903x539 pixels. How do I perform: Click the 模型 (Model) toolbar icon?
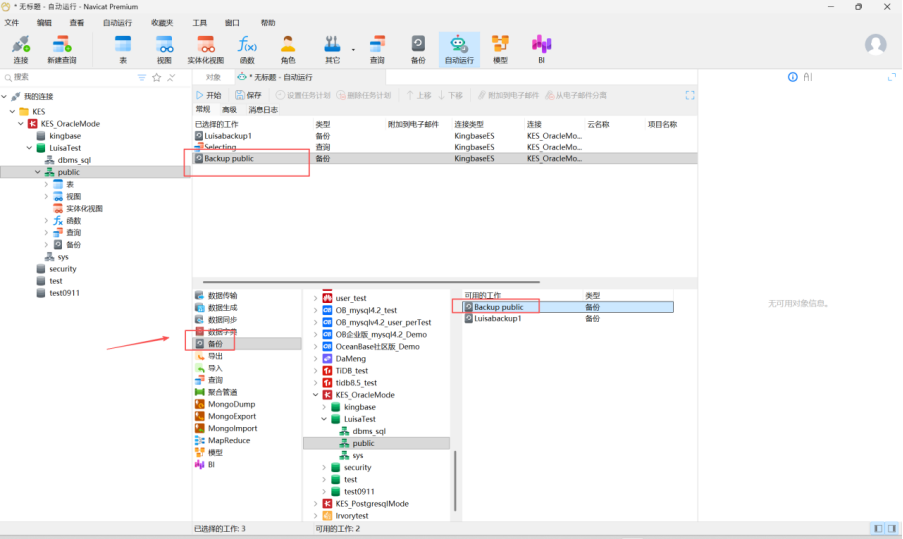(x=500, y=47)
